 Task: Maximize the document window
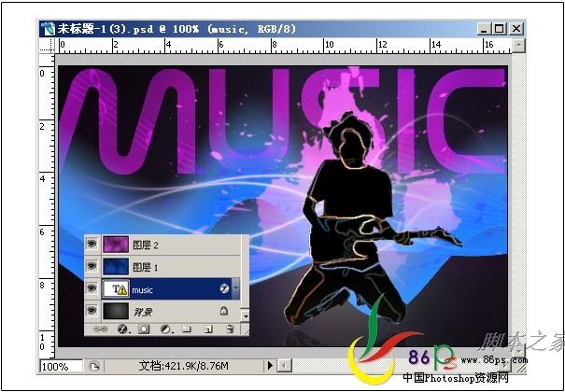500,29
